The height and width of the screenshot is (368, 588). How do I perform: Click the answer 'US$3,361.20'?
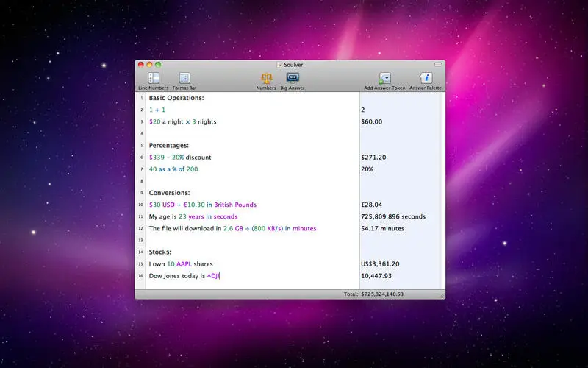(x=380, y=264)
